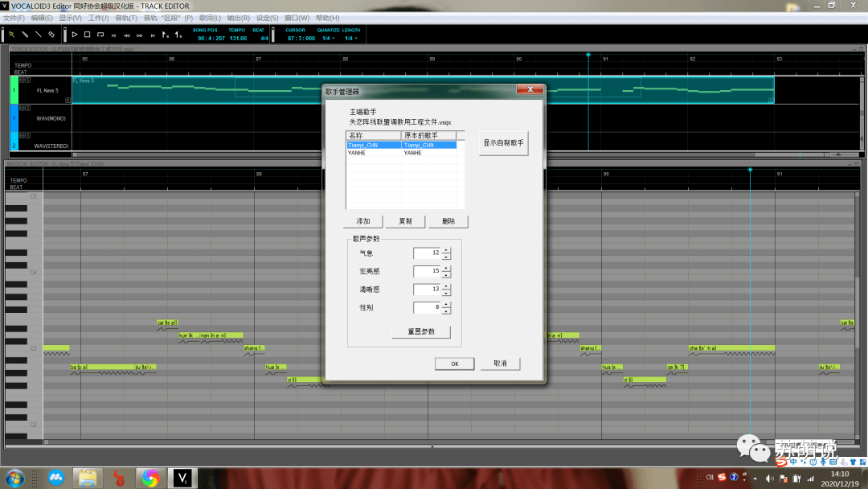
Task: Solo the WAV(MONO) track
Action: [27, 108]
